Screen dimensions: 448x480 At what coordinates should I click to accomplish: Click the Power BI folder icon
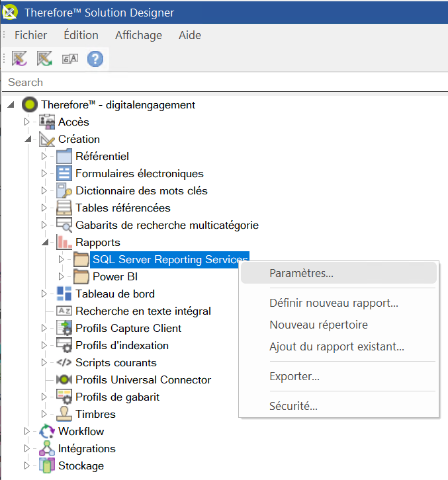click(81, 276)
